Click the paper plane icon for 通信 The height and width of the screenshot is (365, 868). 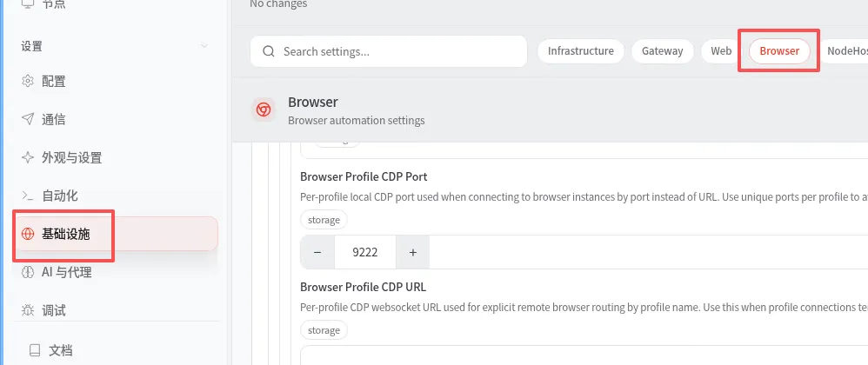pyautogui.click(x=28, y=120)
